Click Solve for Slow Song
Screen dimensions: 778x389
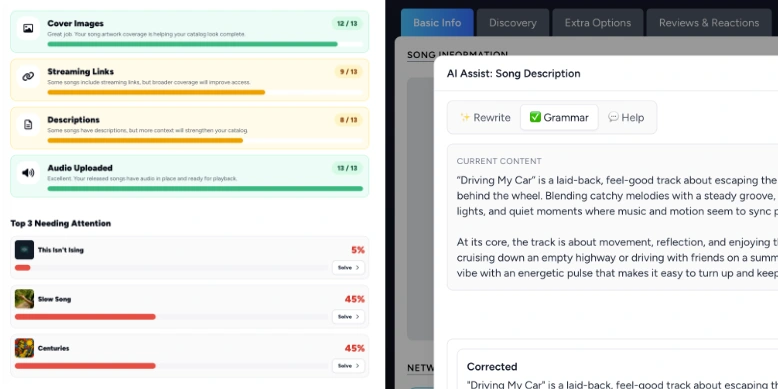(348, 317)
